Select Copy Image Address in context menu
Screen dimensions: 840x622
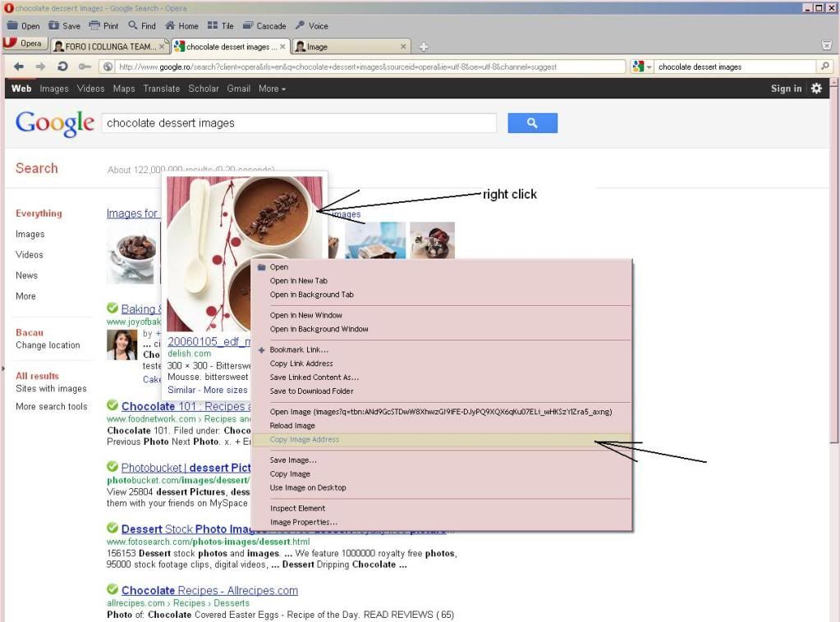pos(305,440)
